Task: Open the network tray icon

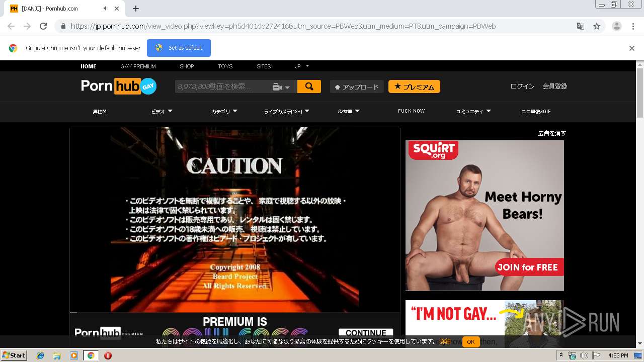Action: (572, 355)
